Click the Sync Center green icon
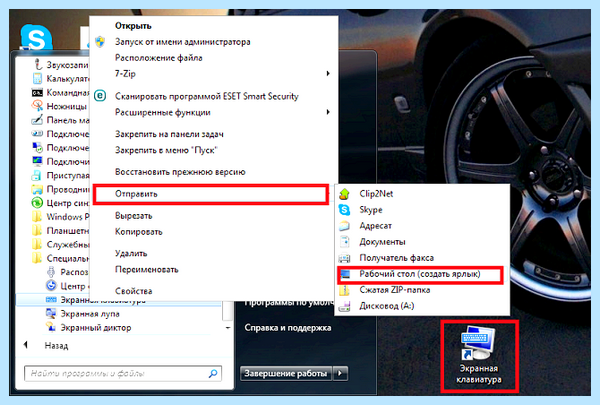 (38, 203)
